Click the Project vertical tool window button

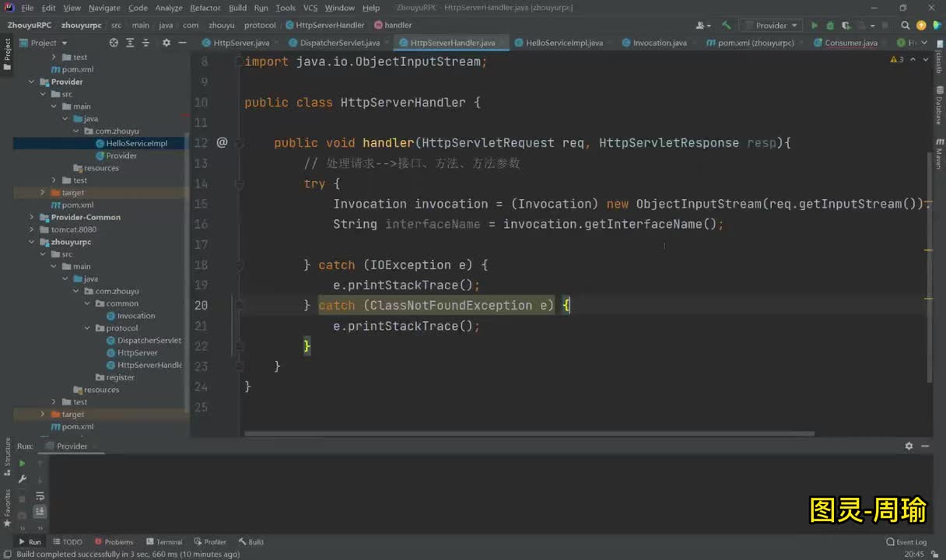click(x=7, y=53)
